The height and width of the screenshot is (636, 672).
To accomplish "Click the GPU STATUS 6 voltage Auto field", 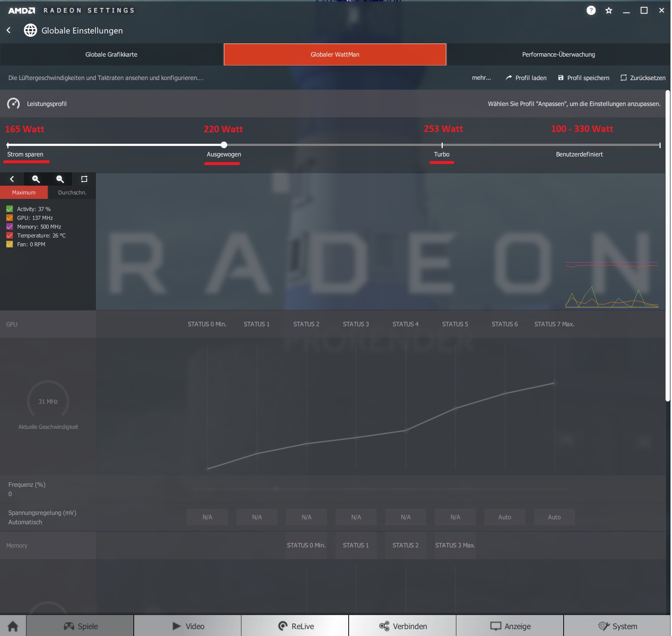I will (x=505, y=517).
